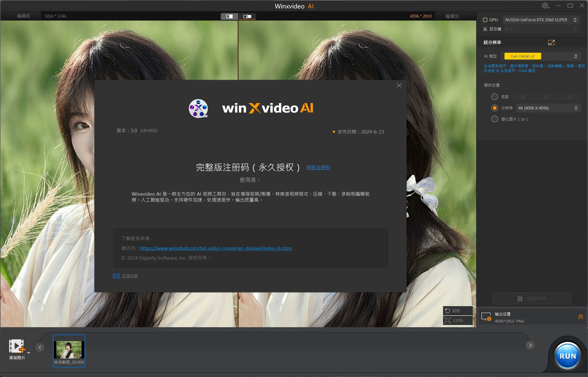Open the AI model Gen Detail v2 dropdown
The image size is (588, 377).
(541, 56)
